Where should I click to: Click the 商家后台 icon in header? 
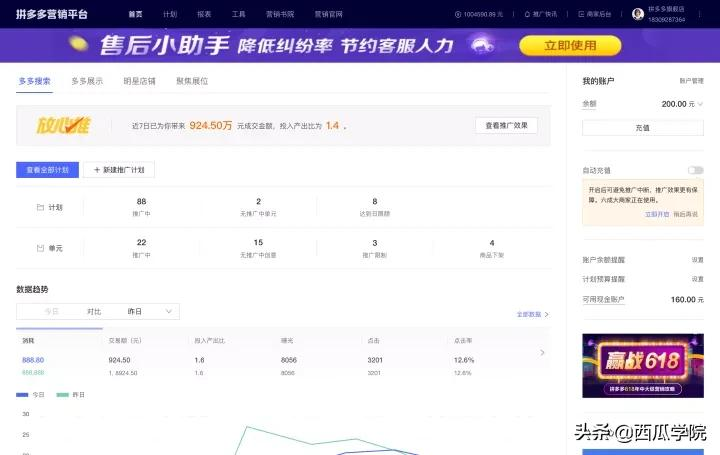(x=581, y=15)
